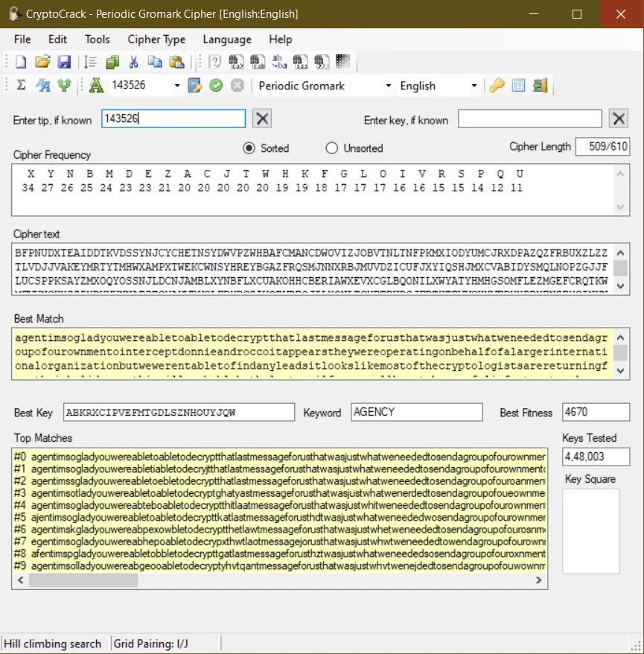Click the Cipher Length field 509/610
This screenshot has width=644, height=654.
pos(603,147)
